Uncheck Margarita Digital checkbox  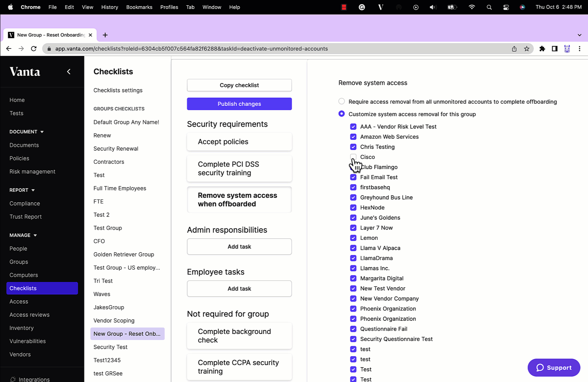(x=353, y=278)
